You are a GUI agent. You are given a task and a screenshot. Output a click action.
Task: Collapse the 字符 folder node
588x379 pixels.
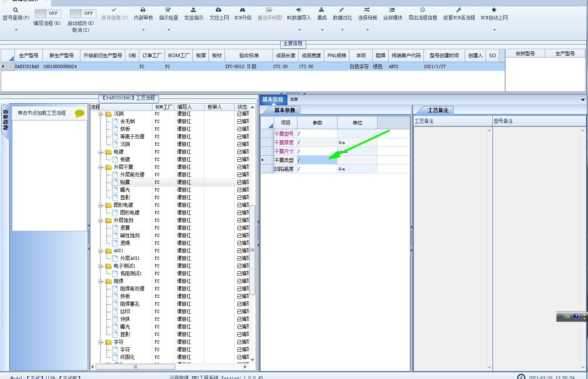tap(101, 342)
